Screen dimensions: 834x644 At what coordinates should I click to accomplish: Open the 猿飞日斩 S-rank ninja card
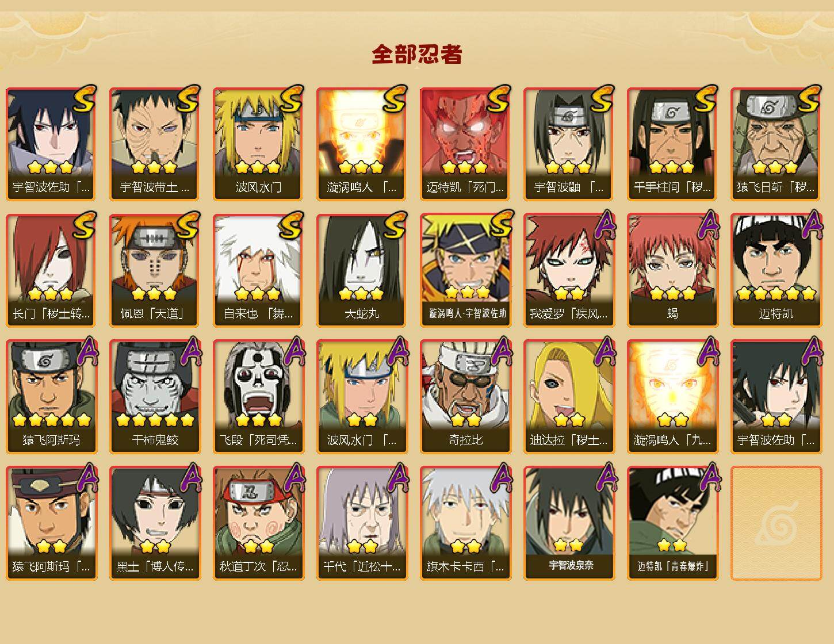[x=776, y=144]
